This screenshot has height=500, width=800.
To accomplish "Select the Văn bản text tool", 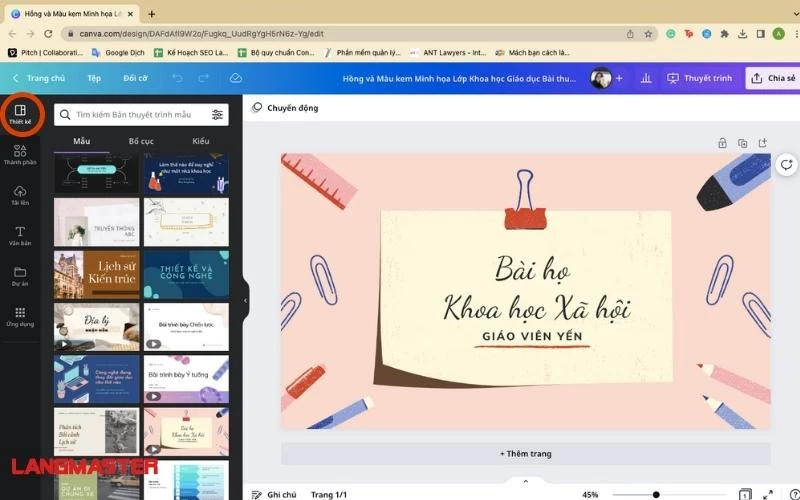I will pyautogui.click(x=20, y=235).
